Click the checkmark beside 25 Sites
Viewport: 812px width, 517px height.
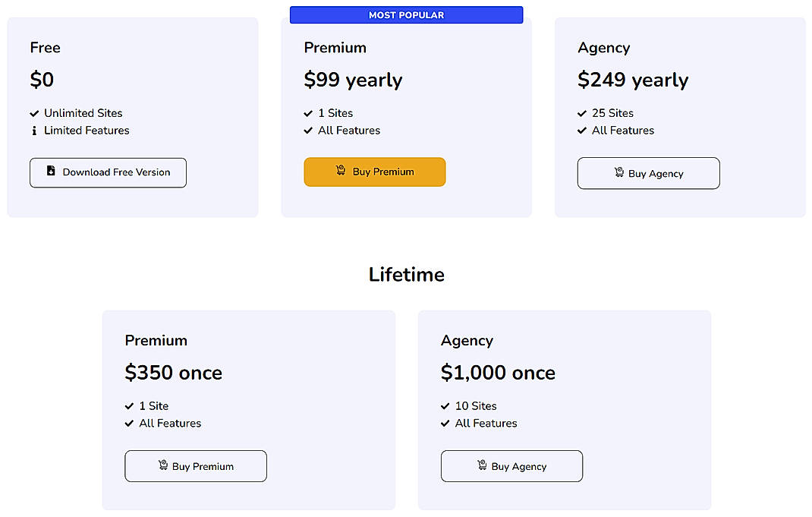coord(581,113)
